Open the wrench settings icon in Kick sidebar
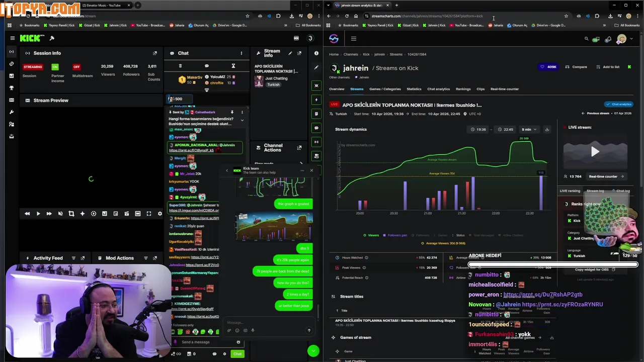The width and height of the screenshot is (644, 362). [x=12, y=112]
